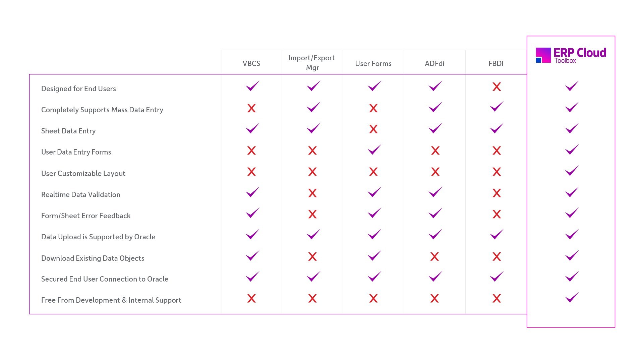Viewport: 644px width, 362px height.
Task: Click Import/Export Mgr red X in Form/Sheet Error Feedback row
Action: [312, 214]
